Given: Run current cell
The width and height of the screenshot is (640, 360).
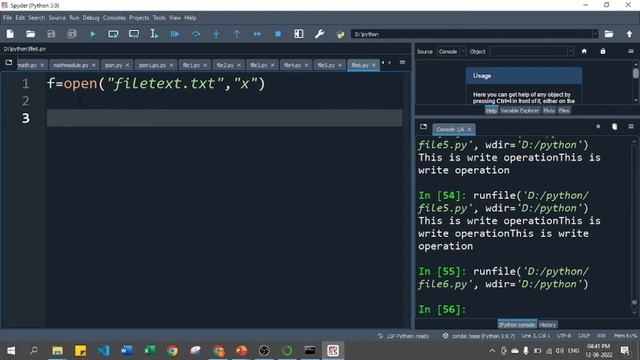Looking at the screenshot, I should pos(113,34).
